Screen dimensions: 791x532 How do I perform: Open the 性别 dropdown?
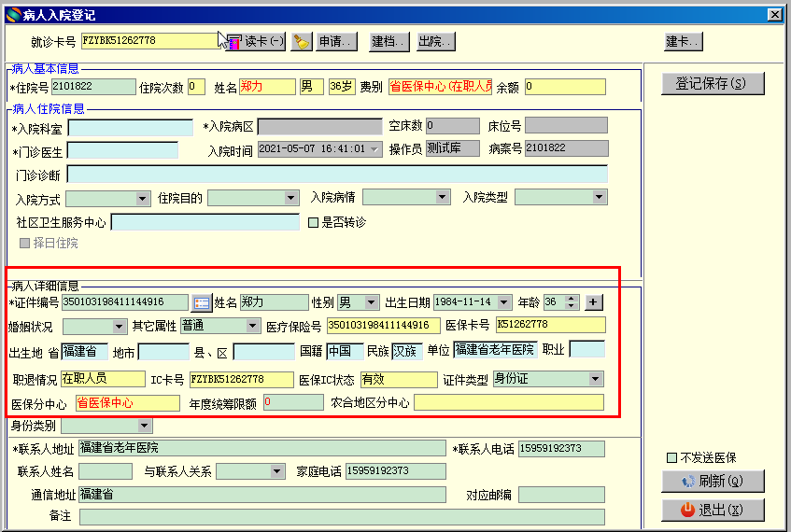[372, 302]
